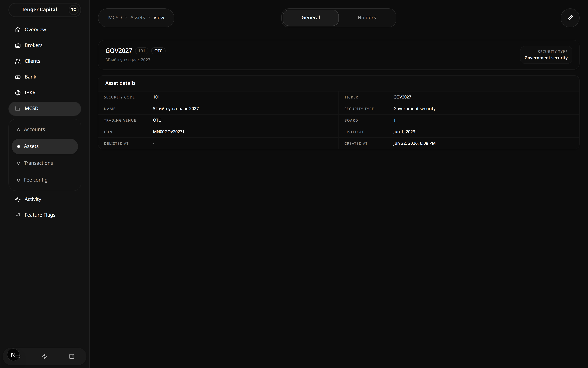Click View breadcrumb item
This screenshot has height=368, width=588.
(x=159, y=18)
